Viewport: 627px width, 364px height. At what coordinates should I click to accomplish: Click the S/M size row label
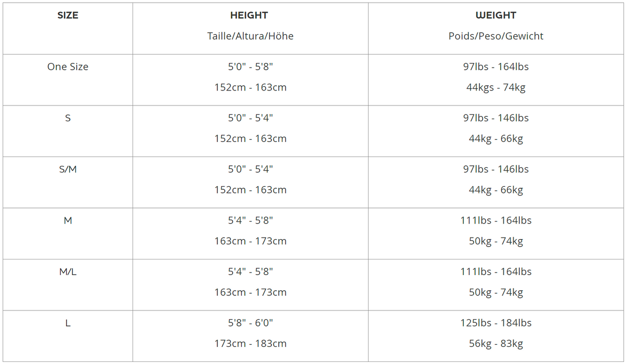[68, 170]
